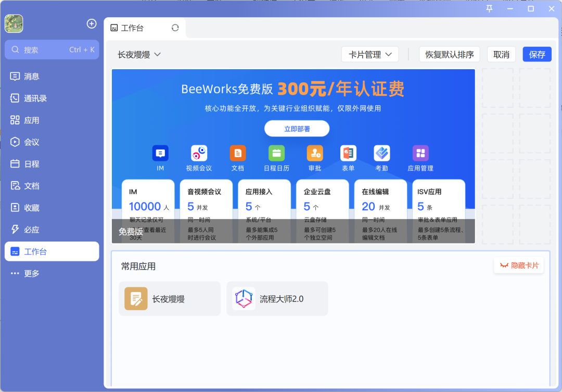Open the 更多 more menu
Screen dimensions: 562x392
pos(31,273)
